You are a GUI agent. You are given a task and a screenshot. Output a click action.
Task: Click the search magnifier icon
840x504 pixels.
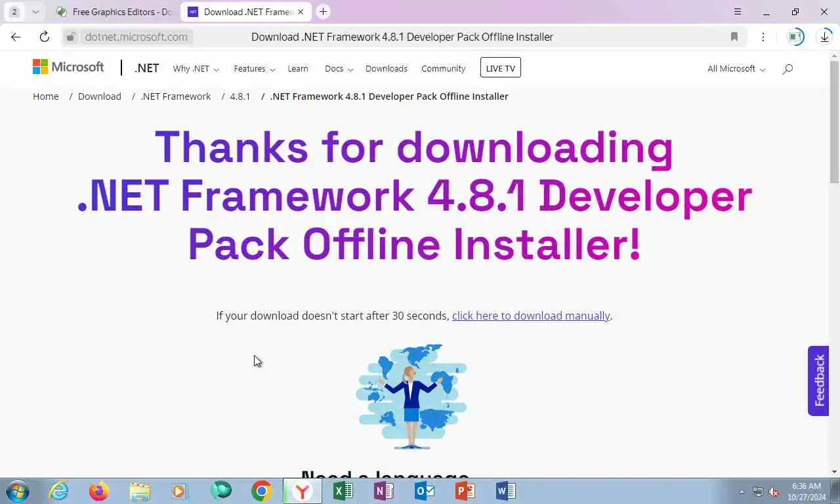tap(787, 68)
